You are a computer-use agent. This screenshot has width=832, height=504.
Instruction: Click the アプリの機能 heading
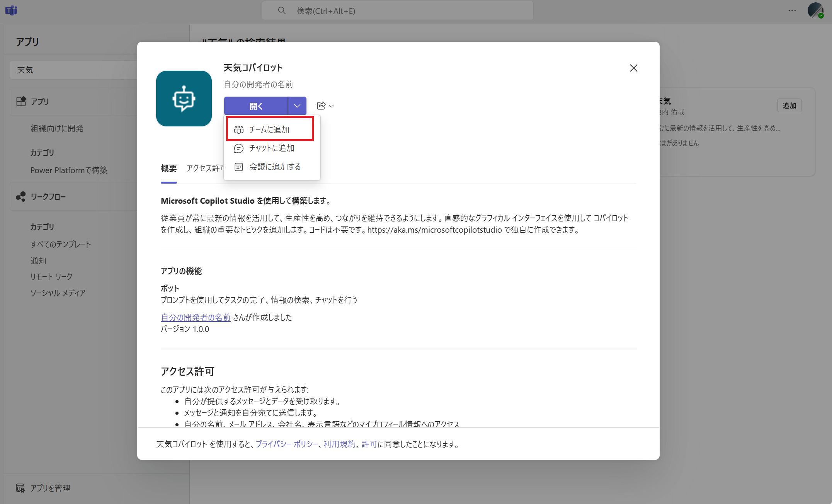point(181,271)
